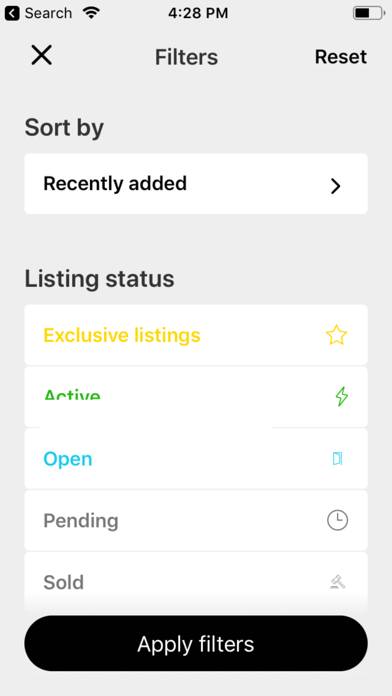Image resolution: width=392 pixels, height=696 pixels.
Task: Toggle the Pending listing status
Action: tap(196, 520)
